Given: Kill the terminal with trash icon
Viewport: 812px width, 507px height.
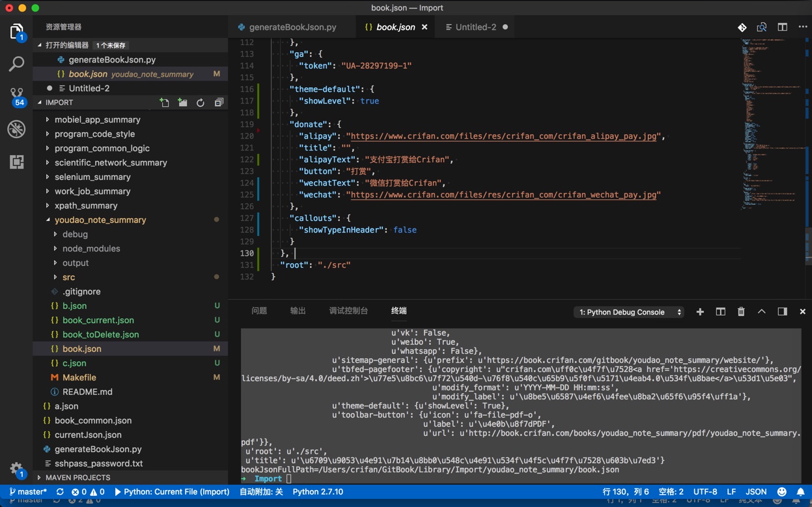Looking at the screenshot, I should (x=741, y=312).
